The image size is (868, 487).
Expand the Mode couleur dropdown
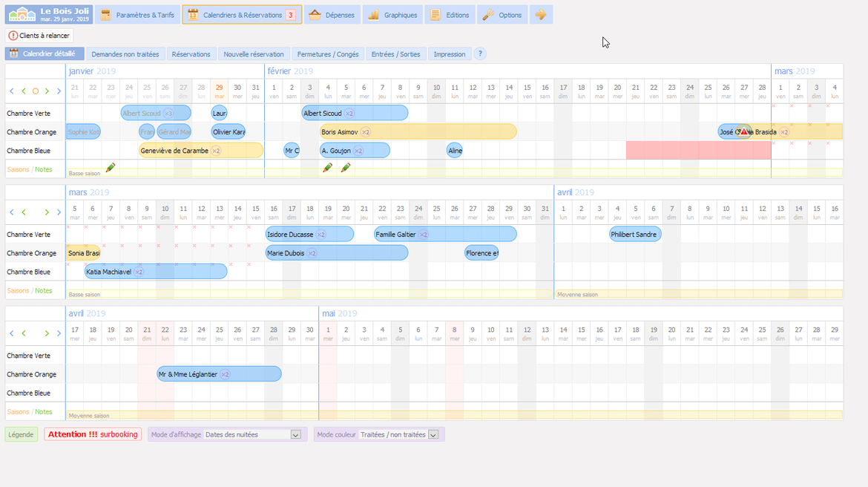coord(433,435)
